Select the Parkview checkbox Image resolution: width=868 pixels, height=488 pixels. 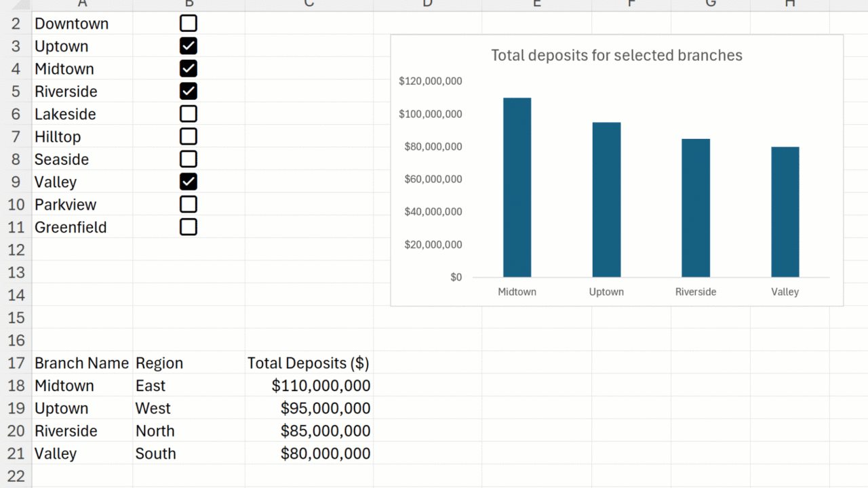click(x=189, y=204)
